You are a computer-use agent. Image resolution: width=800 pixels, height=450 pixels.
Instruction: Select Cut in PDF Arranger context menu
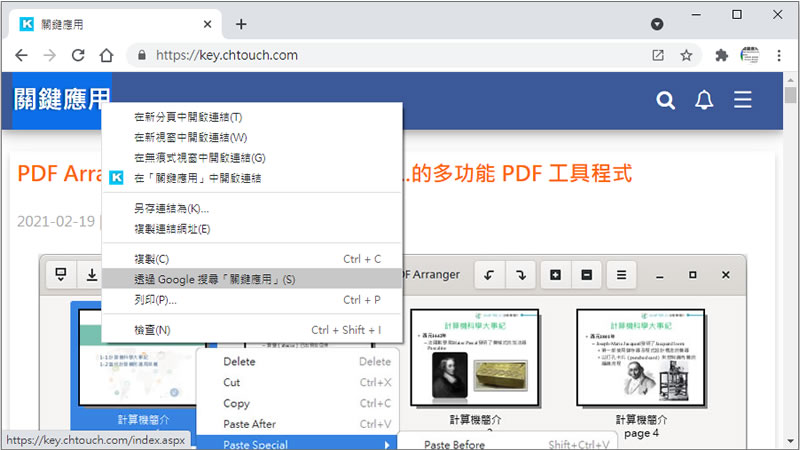click(297, 382)
